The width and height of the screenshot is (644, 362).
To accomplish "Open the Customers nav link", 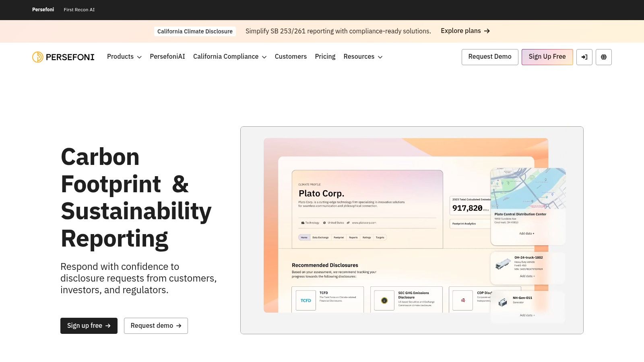I will pyautogui.click(x=291, y=57).
